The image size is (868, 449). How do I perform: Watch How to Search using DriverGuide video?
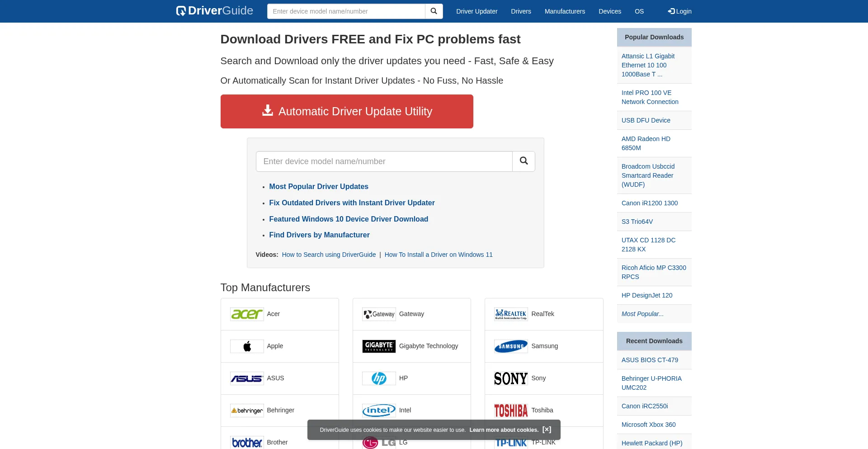click(329, 255)
